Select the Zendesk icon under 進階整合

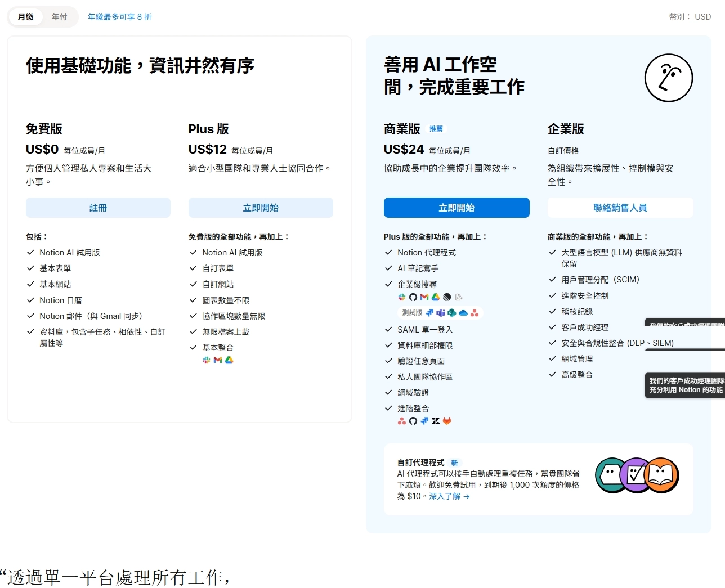435,421
